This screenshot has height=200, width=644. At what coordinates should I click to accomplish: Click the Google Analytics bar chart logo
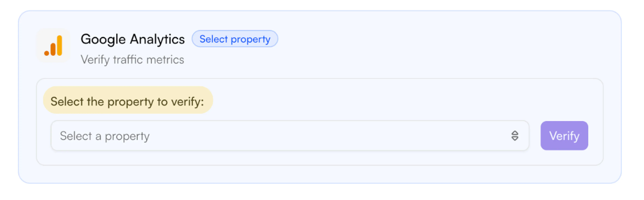[x=53, y=46]
